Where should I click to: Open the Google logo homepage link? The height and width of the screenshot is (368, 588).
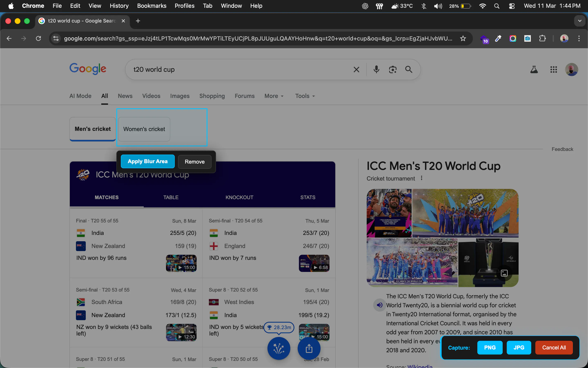88,69
